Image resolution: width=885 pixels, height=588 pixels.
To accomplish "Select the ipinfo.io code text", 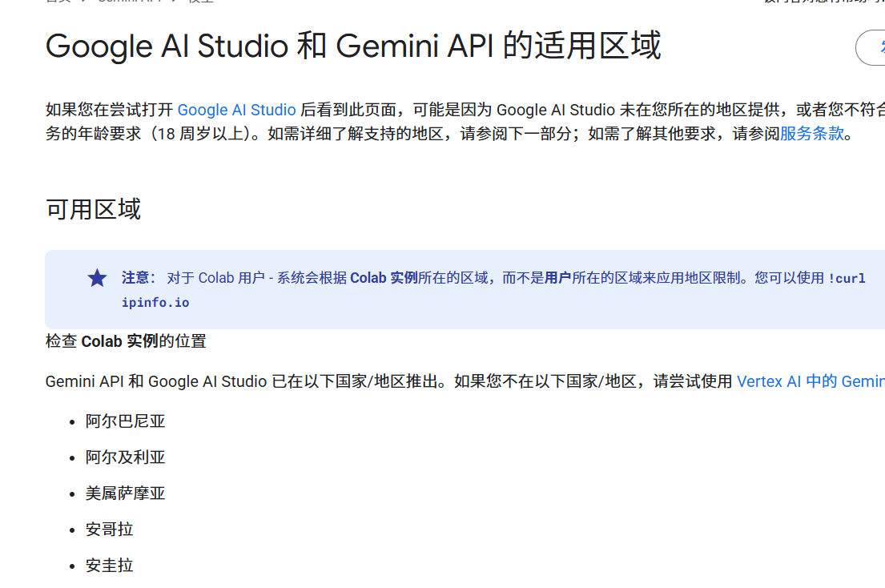I will (x=155, y=303).
